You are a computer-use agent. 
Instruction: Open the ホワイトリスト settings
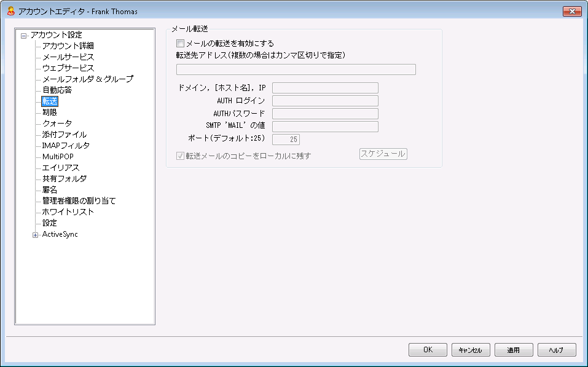68,212
